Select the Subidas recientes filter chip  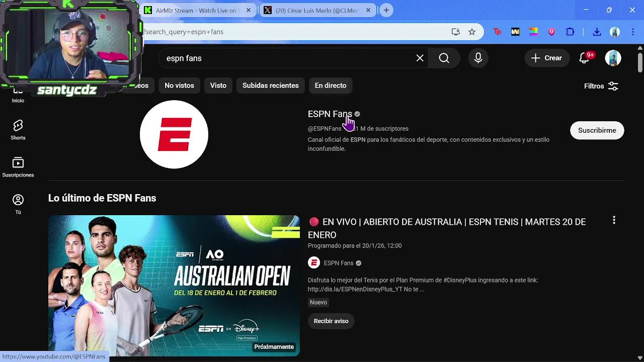pos(271,85)
